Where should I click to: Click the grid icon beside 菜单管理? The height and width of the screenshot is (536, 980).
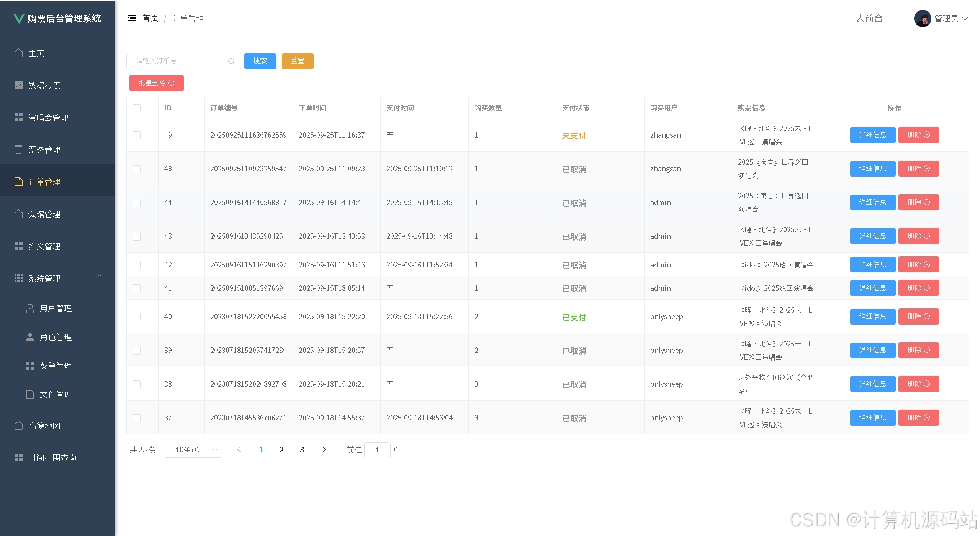[30, 366]
